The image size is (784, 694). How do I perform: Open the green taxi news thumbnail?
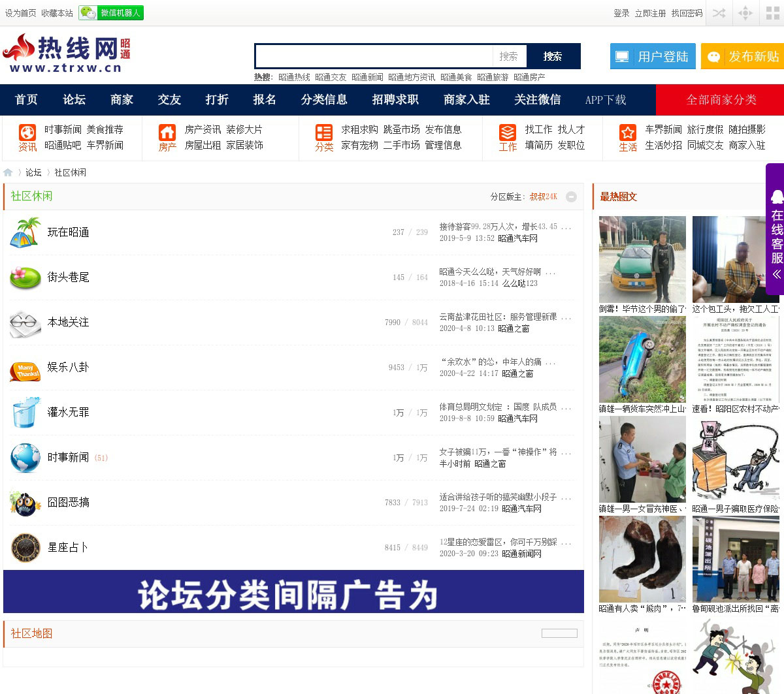coord(642,259)
